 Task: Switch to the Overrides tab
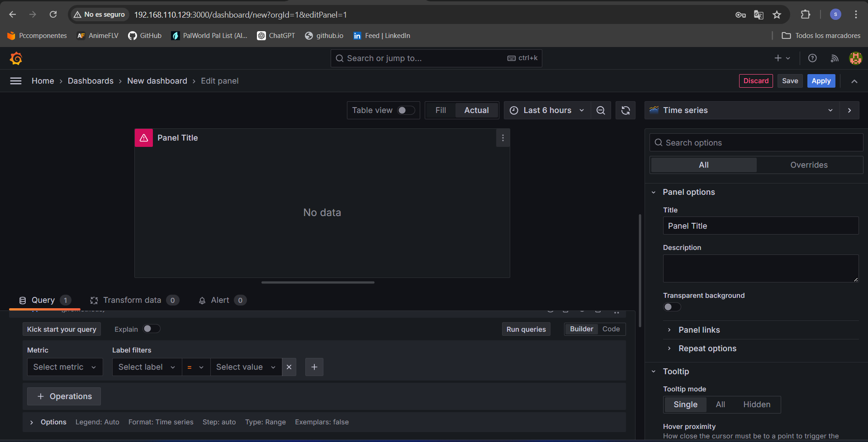point(809,165)
